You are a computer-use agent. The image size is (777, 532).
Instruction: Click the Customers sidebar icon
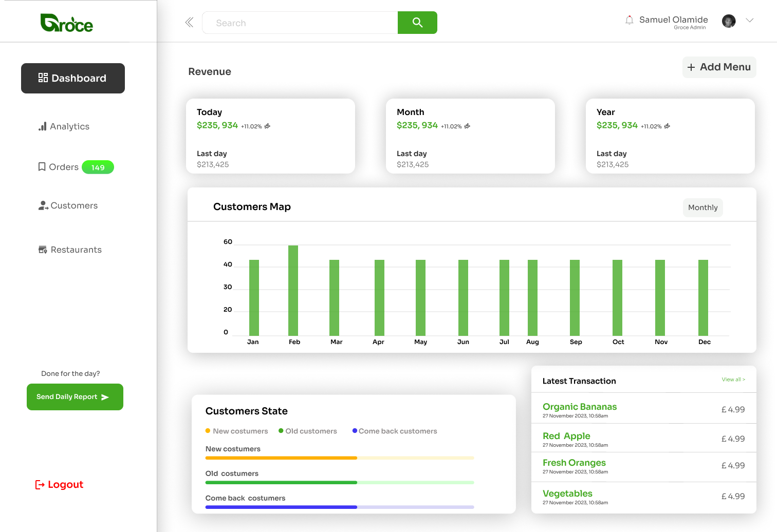tap(43, 206)
